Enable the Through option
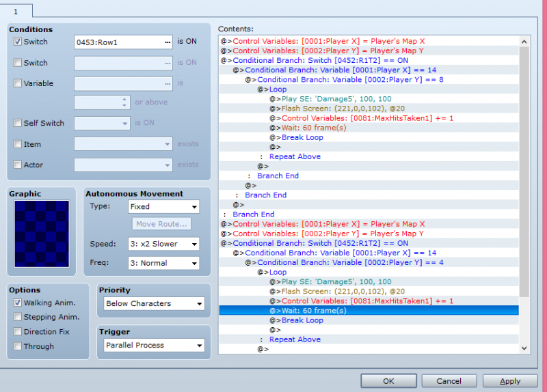The image size is (547, 392). pyautogui.click(x=18, y=346)
